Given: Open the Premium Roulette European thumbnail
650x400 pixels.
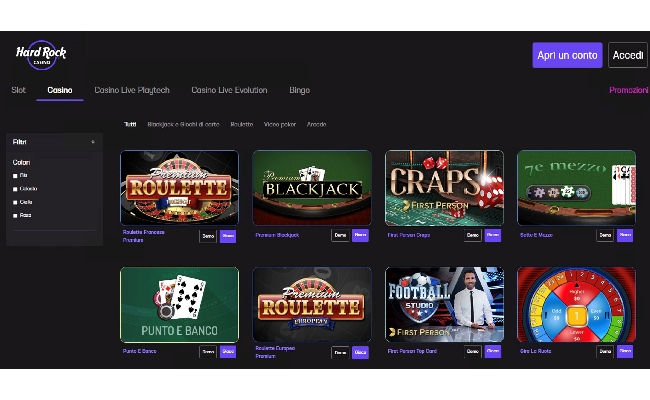Looking at the screenshot, I should (312, 305).
